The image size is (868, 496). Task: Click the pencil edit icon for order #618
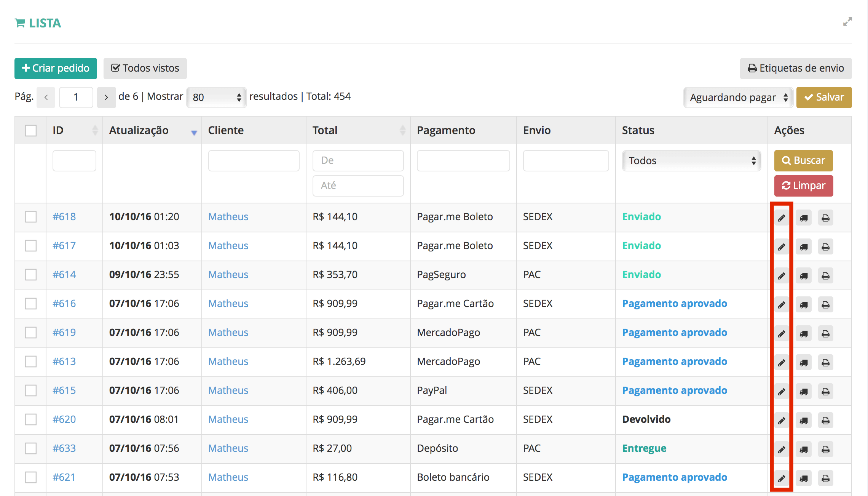pos(782,218)
